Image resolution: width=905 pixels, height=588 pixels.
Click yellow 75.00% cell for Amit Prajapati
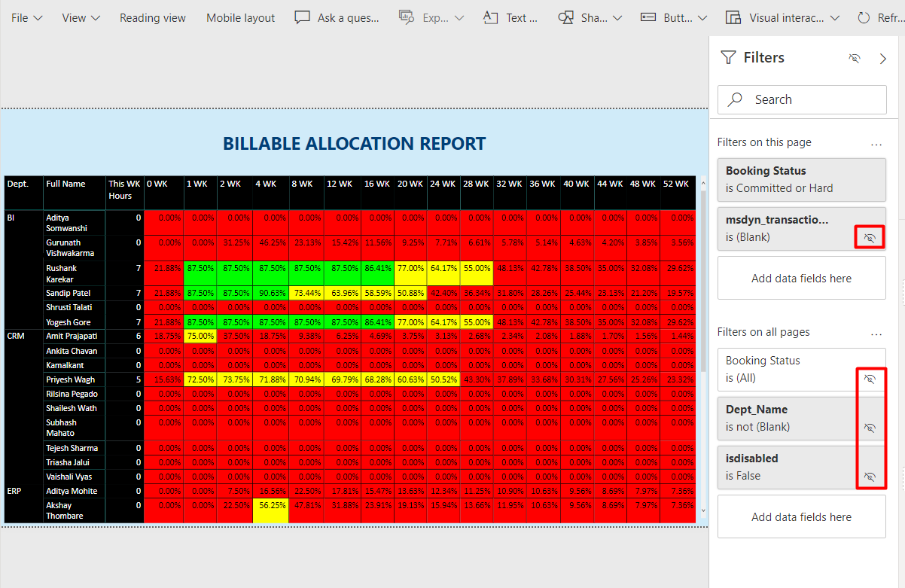click(x=200, y=337)
